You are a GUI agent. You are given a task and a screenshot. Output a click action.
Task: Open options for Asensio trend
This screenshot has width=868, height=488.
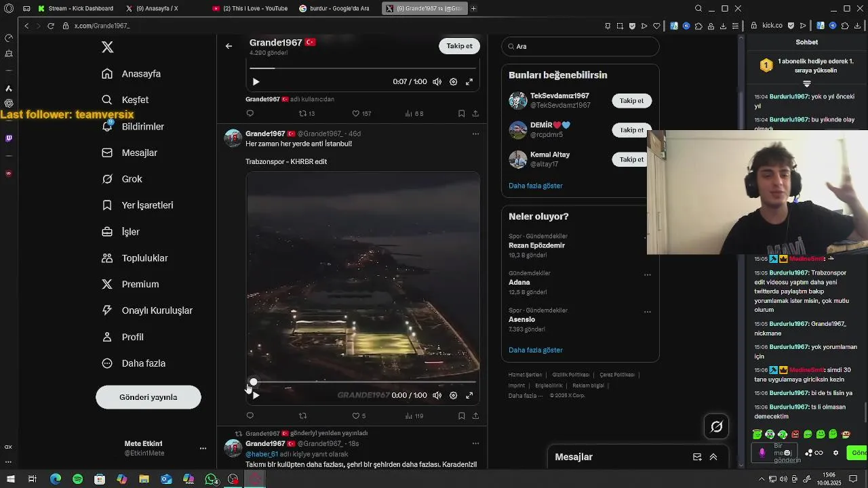(647, 312)
